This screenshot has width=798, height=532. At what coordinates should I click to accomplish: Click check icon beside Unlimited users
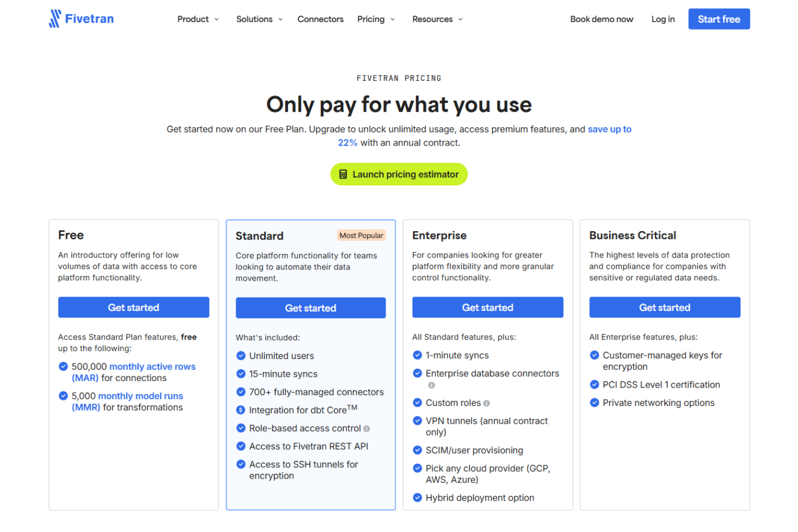tap(241, 356)
